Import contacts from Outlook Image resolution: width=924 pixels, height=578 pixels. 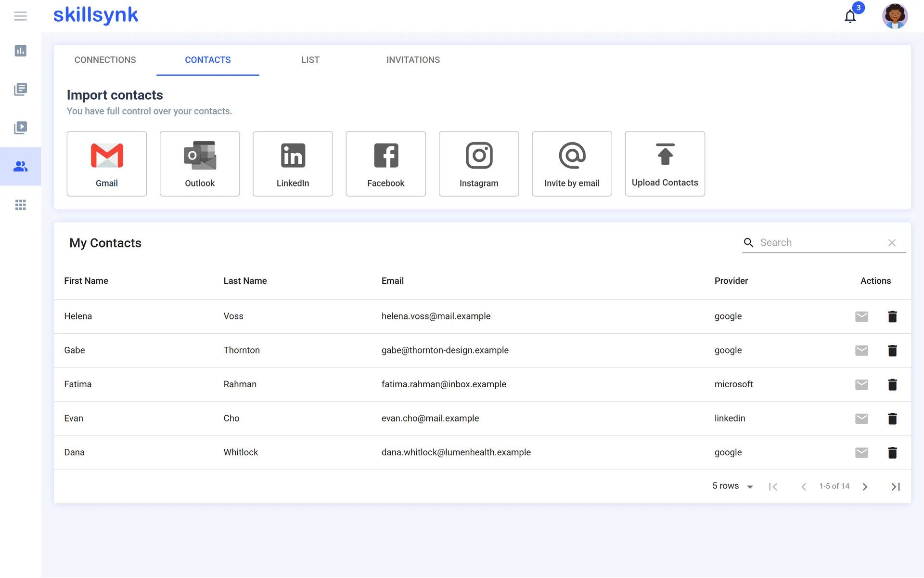click(200, 164)
